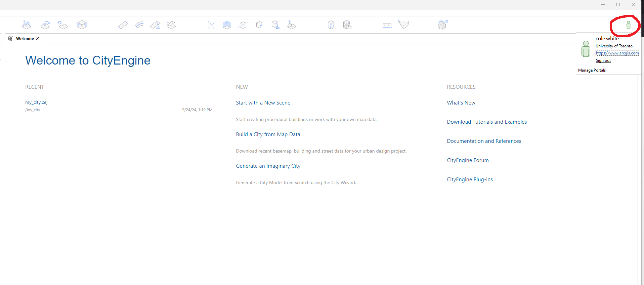Image resolution: width=644 pixels, height=285 pixels.
Task: Select the measure distance ruler tool
Action: 387,25
